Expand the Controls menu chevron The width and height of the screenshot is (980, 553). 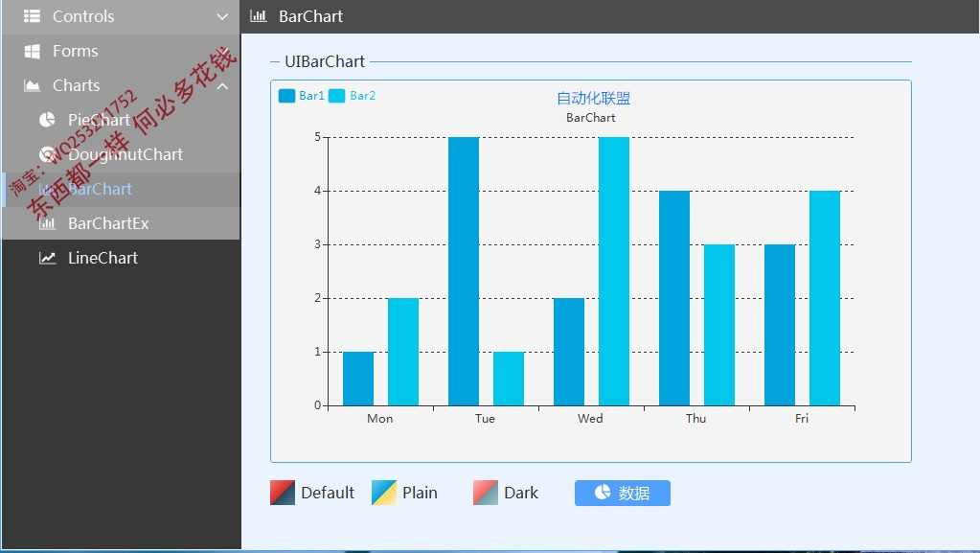pyautogui.click(x=222, y=16)
